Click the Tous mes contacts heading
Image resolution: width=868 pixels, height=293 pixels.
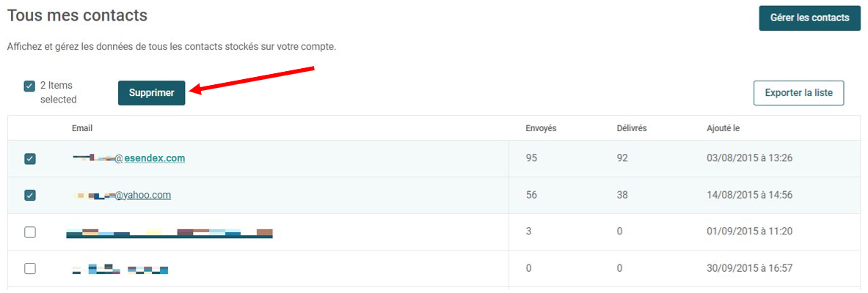pos(77,15)
